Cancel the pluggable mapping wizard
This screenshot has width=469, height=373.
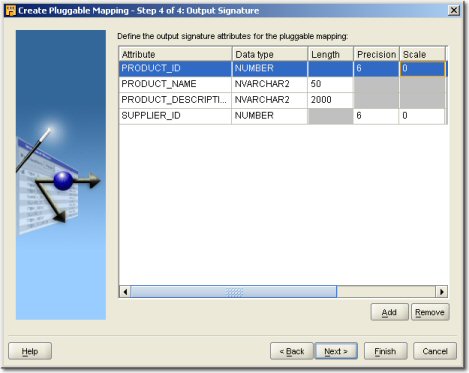tap(435, 351)
